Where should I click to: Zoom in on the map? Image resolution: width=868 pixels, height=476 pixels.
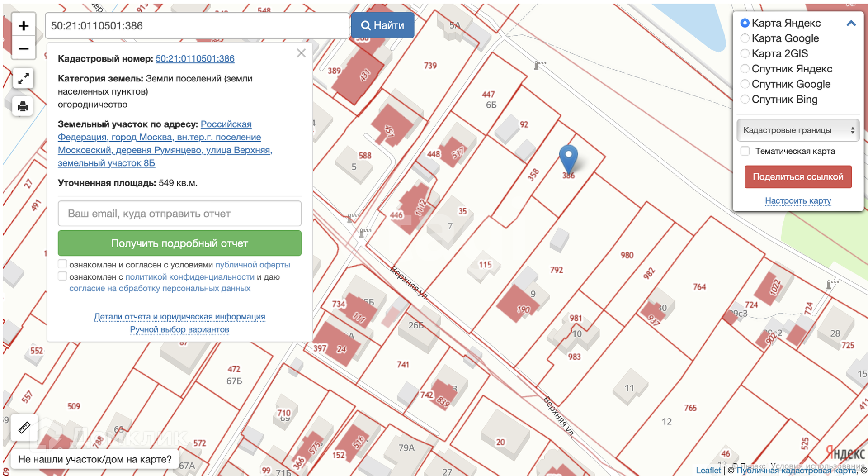(x=24, y=26)
